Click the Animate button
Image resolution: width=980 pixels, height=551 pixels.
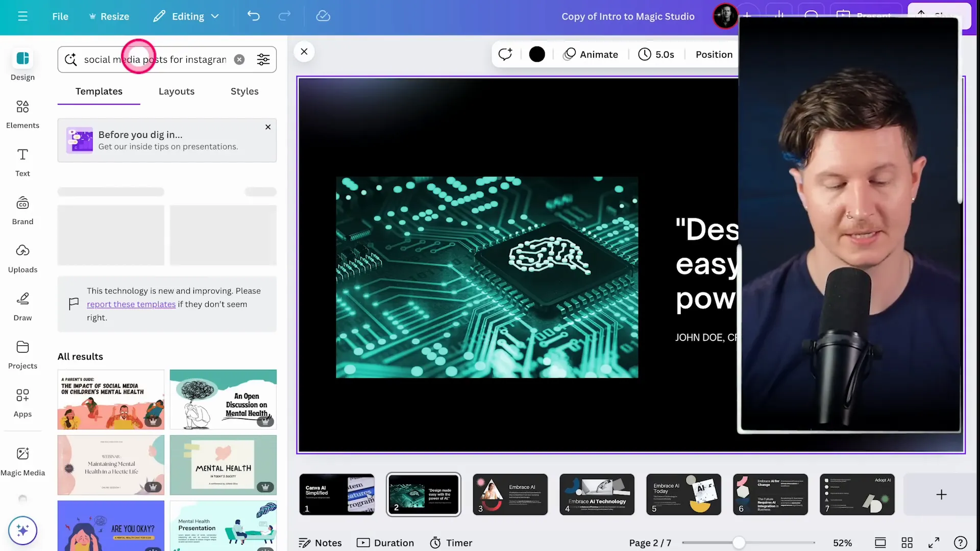pyautogui.click(x=591, y=55)
